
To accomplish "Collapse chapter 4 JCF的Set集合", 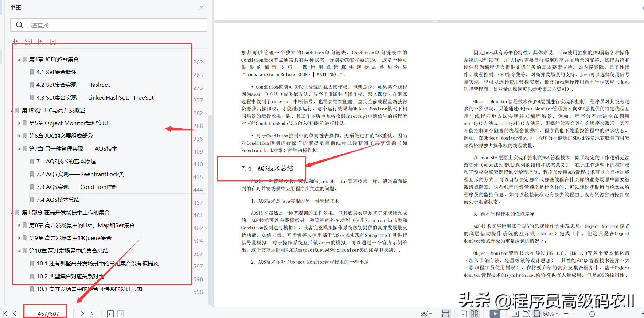I will click(x=19, y=59).
